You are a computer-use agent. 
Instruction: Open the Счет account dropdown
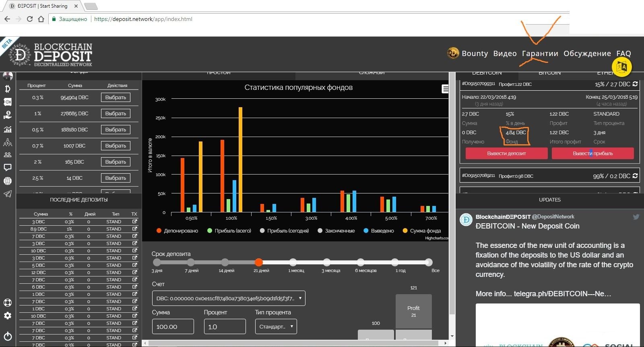(x=229, y=298)
